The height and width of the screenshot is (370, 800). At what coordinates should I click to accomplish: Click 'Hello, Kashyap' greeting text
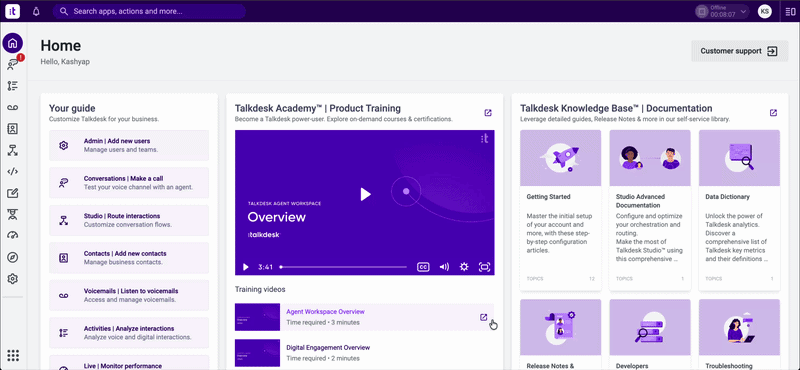click(x=65, y=62)
